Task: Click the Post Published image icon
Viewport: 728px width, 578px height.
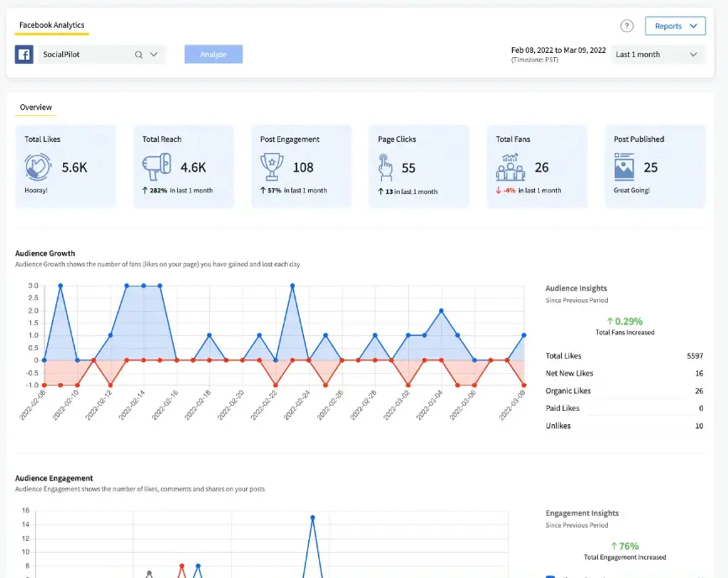Action: click(x=624, y=167)
